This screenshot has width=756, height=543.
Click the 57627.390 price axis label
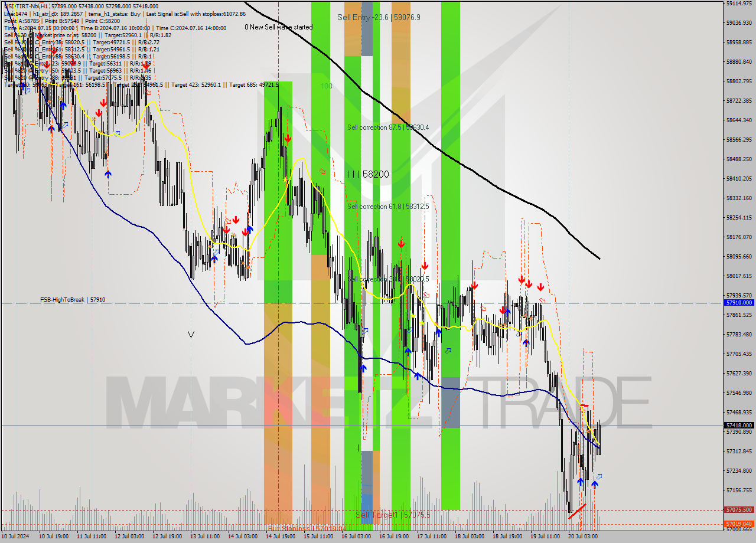[x=739, y=374]
